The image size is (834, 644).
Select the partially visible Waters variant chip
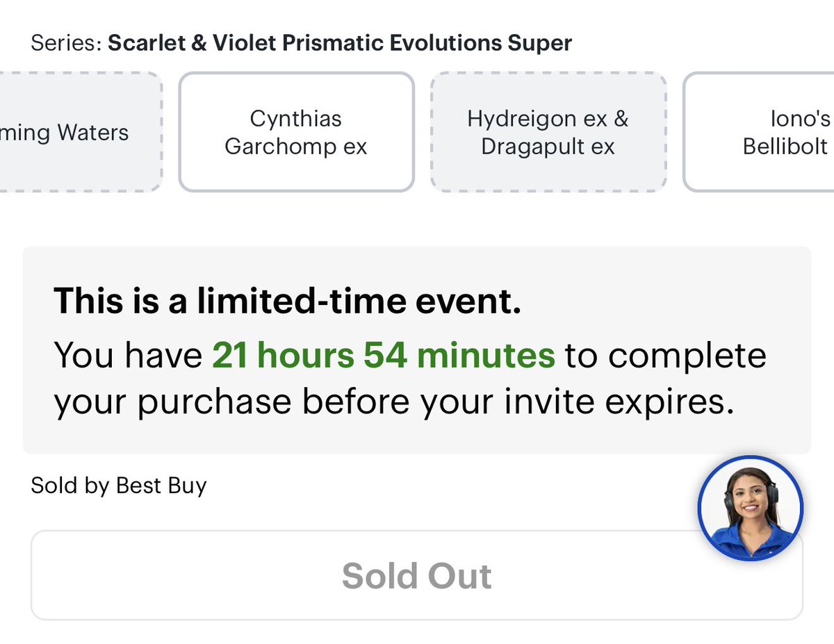point(80,132)
